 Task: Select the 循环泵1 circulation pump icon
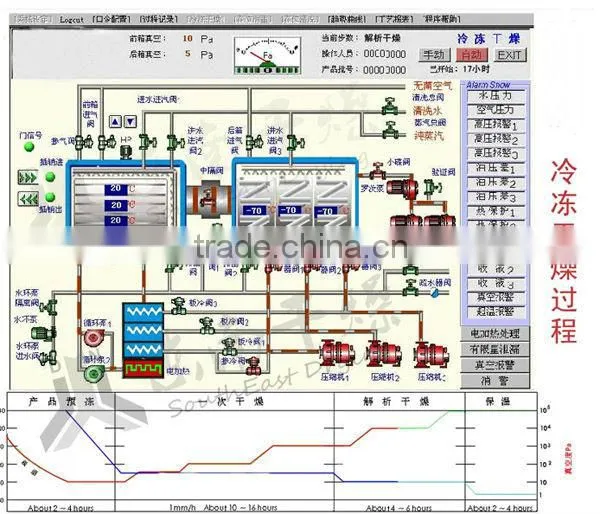tap(92, 338)
